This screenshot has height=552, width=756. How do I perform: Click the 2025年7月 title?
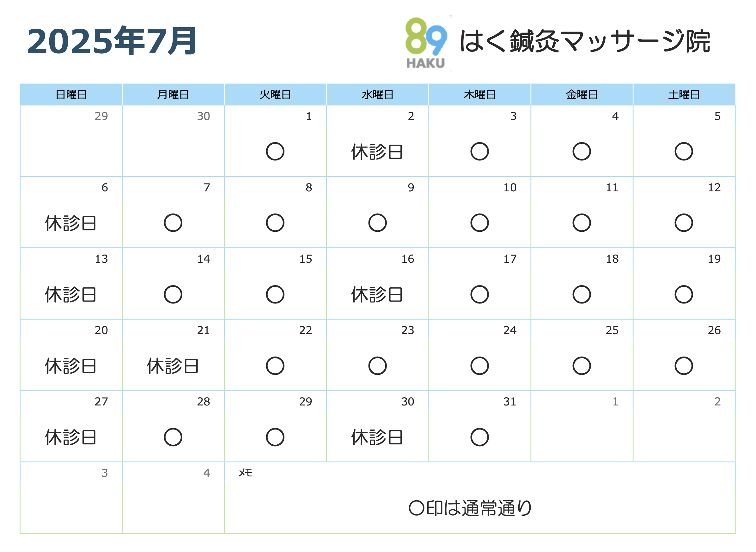(112, 41)
